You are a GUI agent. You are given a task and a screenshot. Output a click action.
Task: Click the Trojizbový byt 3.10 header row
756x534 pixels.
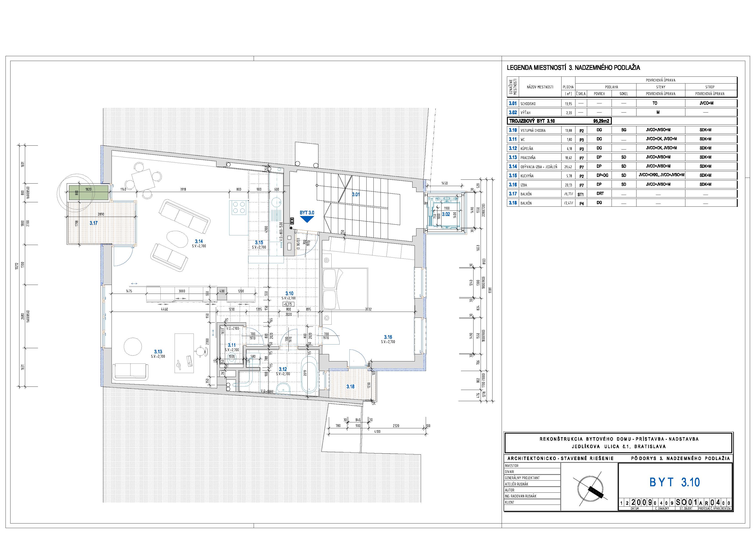pos(559,121)
